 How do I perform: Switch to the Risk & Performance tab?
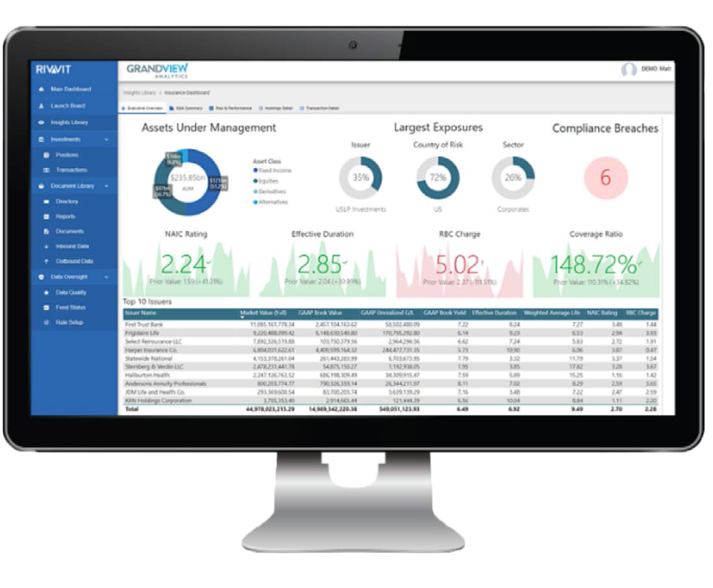(231, 108)
